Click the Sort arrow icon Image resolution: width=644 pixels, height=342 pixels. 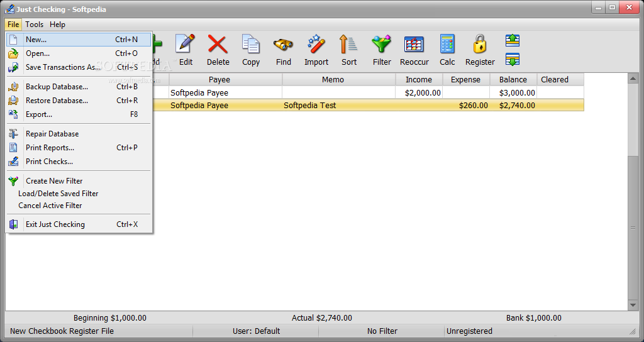tap(348, 44)
